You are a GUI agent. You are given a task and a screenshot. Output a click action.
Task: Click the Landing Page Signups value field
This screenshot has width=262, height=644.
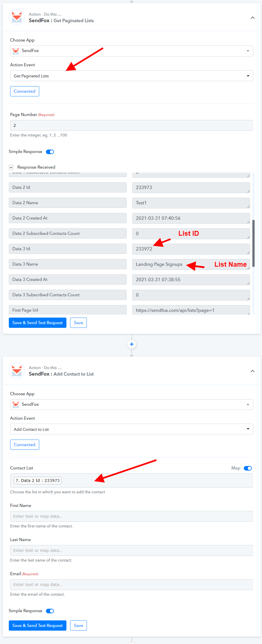coord(191,264)
